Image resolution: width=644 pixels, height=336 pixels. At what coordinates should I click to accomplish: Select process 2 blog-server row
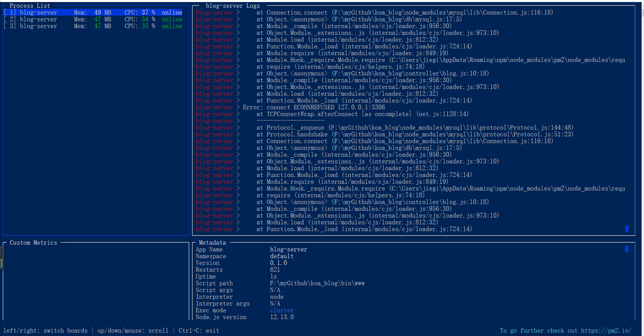tap(93, 19)
